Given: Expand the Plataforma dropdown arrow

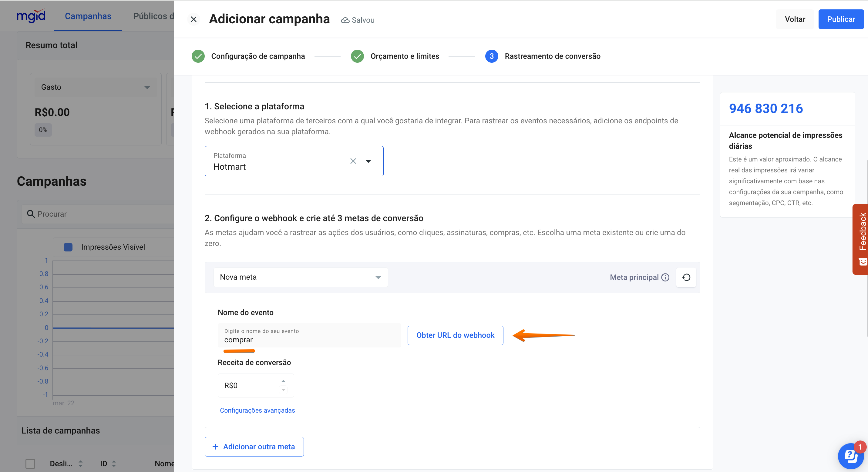Looking at the screenshot, I should 368,161.
